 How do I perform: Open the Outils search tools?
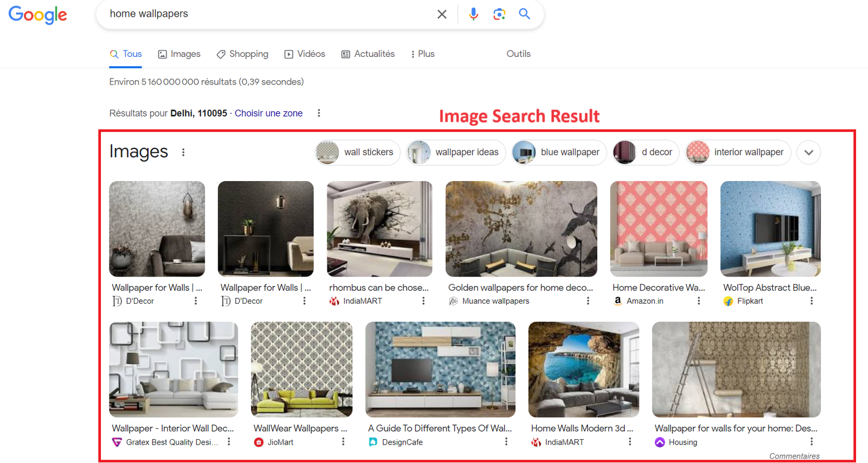tap(518, 54)
